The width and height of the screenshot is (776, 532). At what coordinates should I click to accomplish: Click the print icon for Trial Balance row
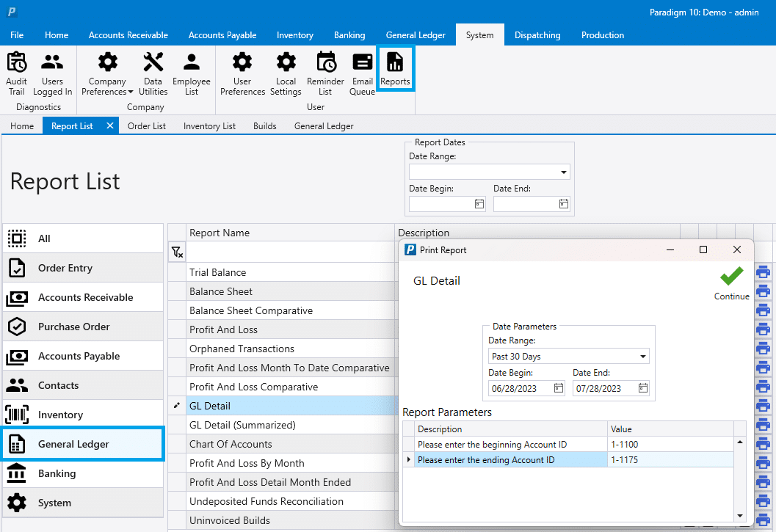763,272
